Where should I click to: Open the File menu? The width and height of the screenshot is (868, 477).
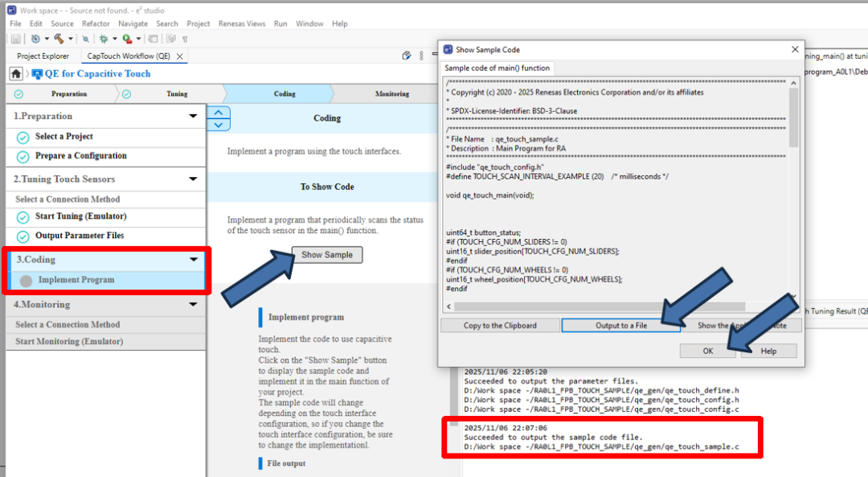[x=15, y=23]
